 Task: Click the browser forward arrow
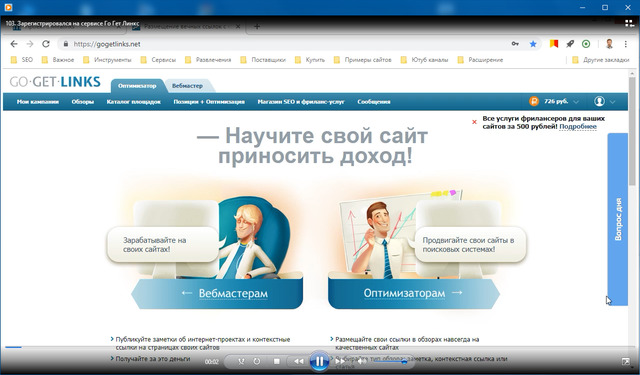[30, 44]
